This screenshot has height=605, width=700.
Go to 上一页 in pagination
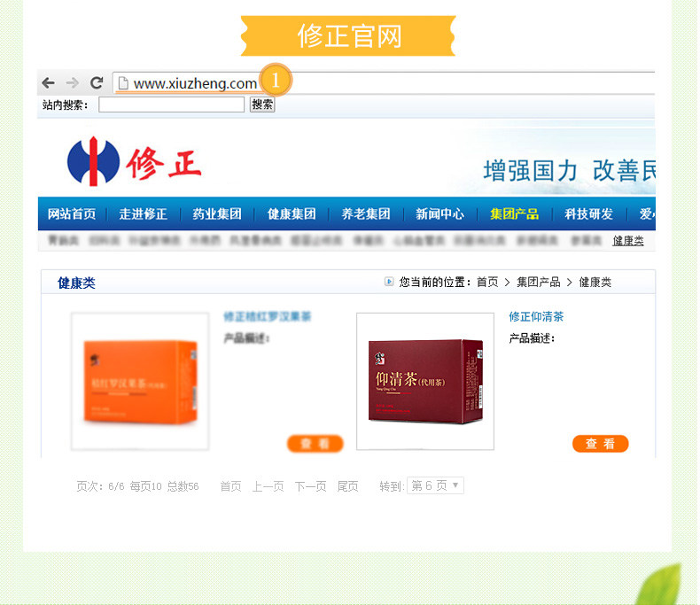268,486
